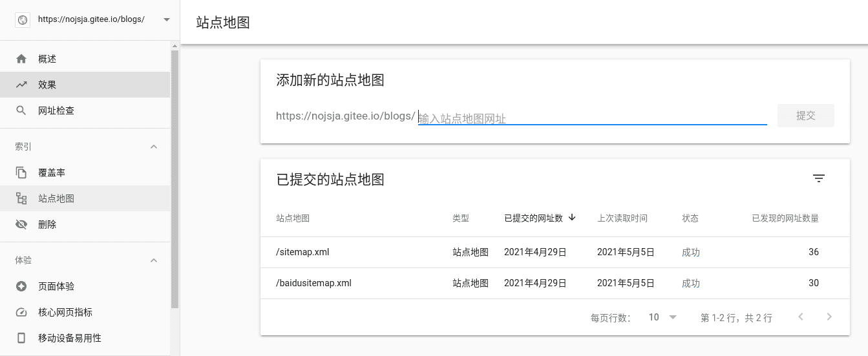Screen dimensions: 868x356
Task: Open the filter icon in 已提交的站点地图
Action: point(819,179)
